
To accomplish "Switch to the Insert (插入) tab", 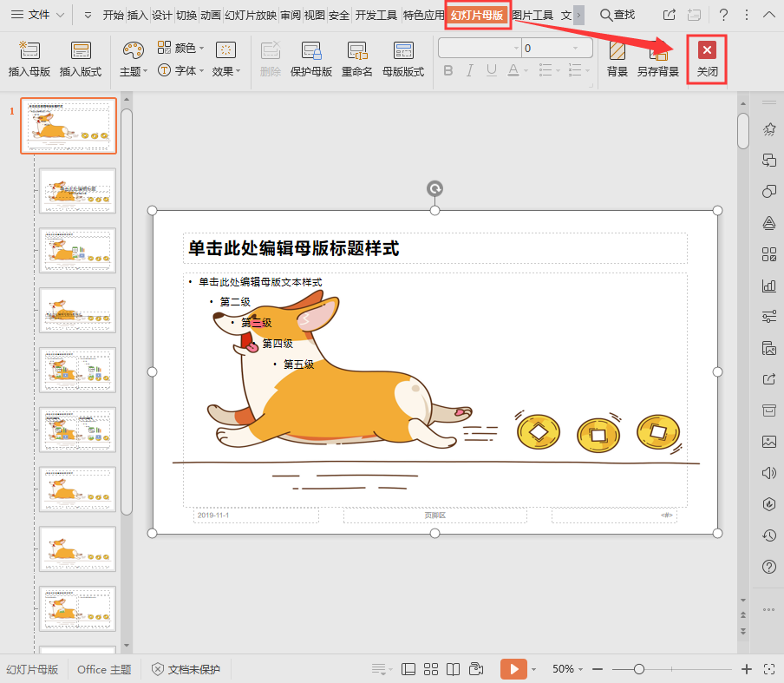I will 137,15.
